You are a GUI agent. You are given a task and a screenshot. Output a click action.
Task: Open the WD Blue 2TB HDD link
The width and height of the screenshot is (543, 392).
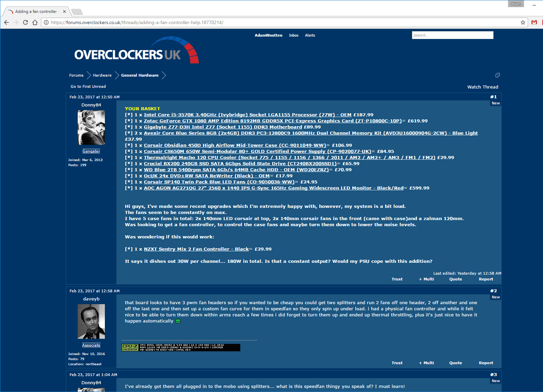click(x=236, y=170)
